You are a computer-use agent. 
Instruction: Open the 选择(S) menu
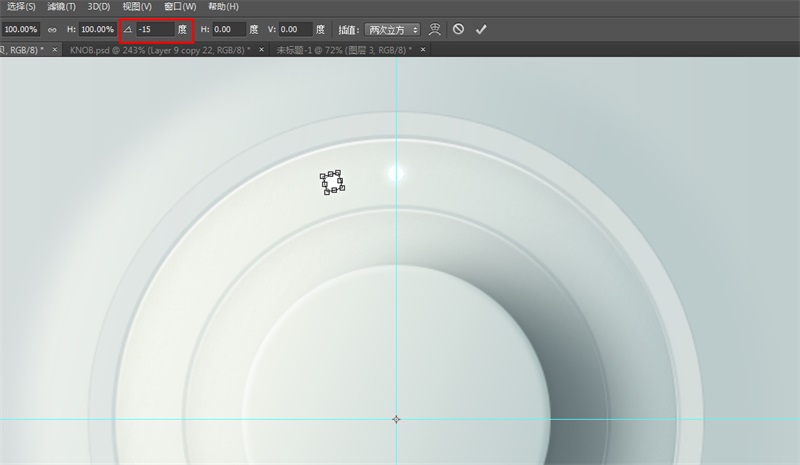21,7
